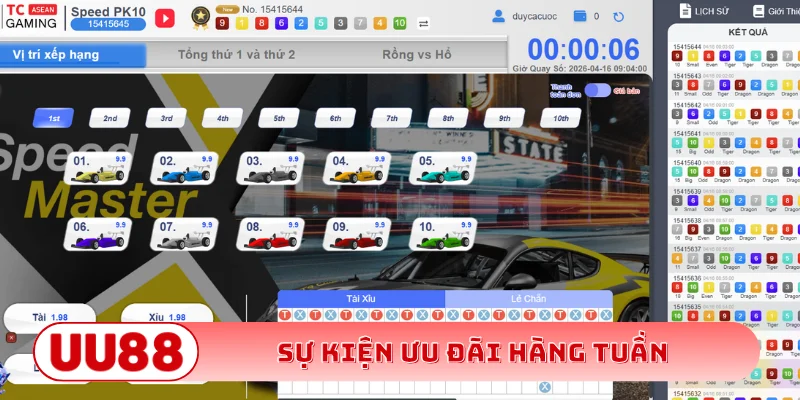Select car 06 purple racer
The height and width of the screenshot is (400, 800).
click(98, 234)
